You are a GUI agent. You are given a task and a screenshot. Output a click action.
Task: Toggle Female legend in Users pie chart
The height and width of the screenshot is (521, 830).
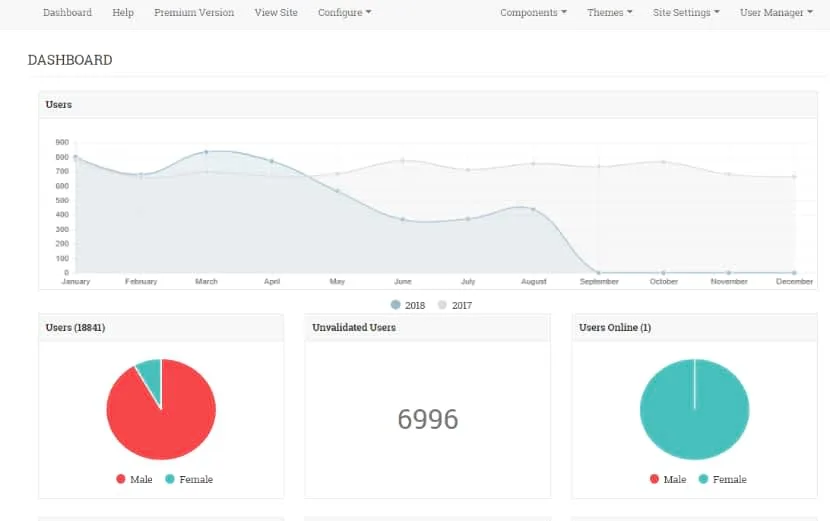189,479
